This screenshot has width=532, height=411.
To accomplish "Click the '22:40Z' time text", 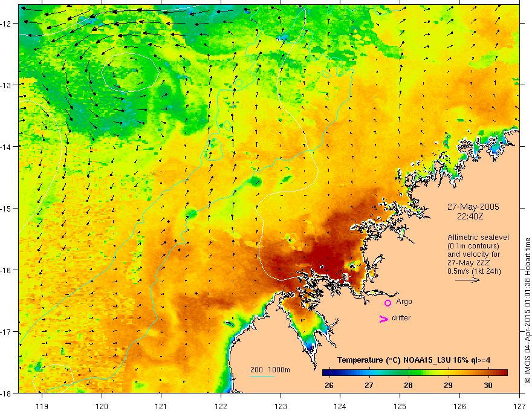I will (470, 216).
